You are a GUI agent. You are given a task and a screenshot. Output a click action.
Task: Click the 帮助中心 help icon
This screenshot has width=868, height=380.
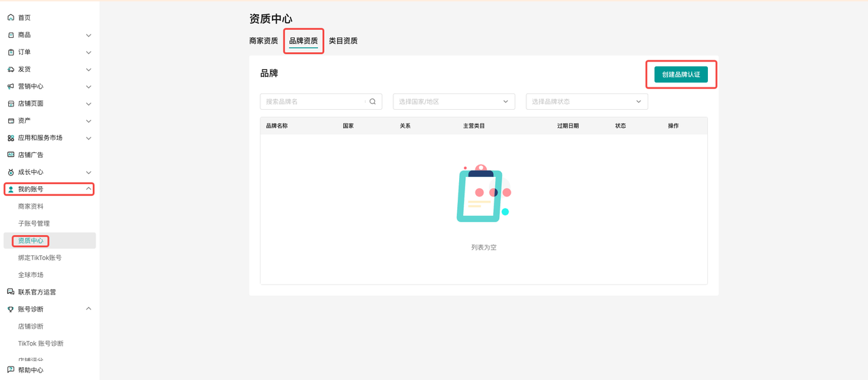[x=11, y=370]
